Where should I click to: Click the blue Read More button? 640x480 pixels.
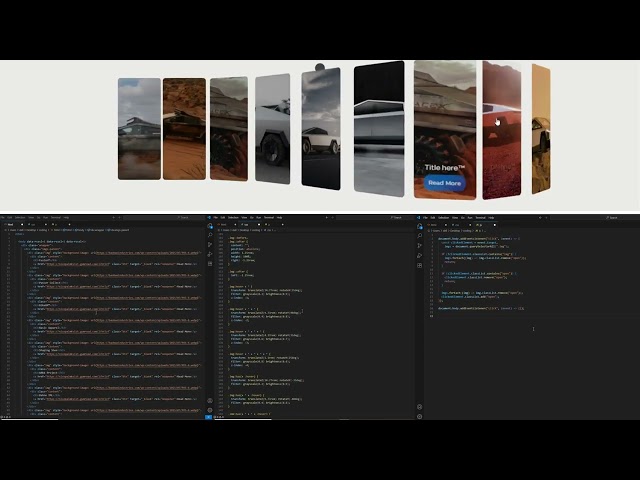(x=444, y=183)
